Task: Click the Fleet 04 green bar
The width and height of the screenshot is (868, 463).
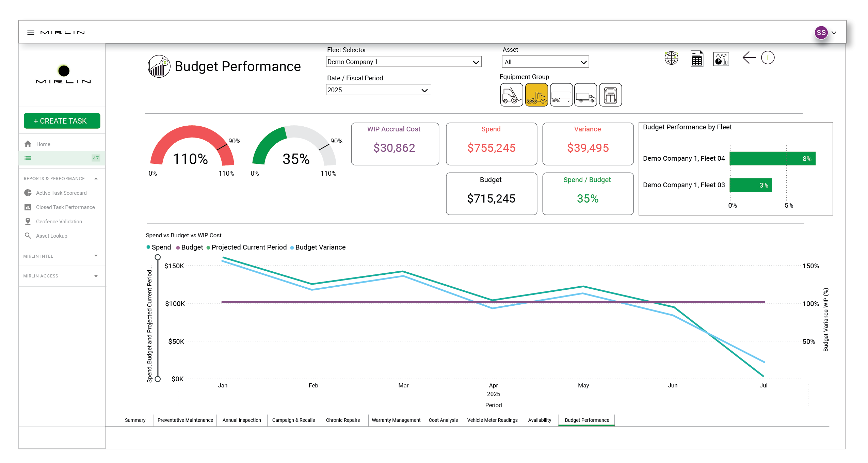Action: tap(772, 159)
